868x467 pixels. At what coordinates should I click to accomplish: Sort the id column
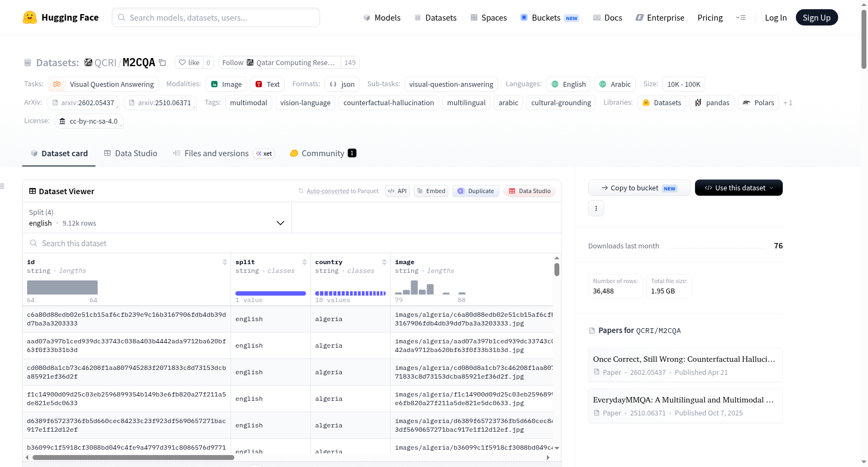225,262
